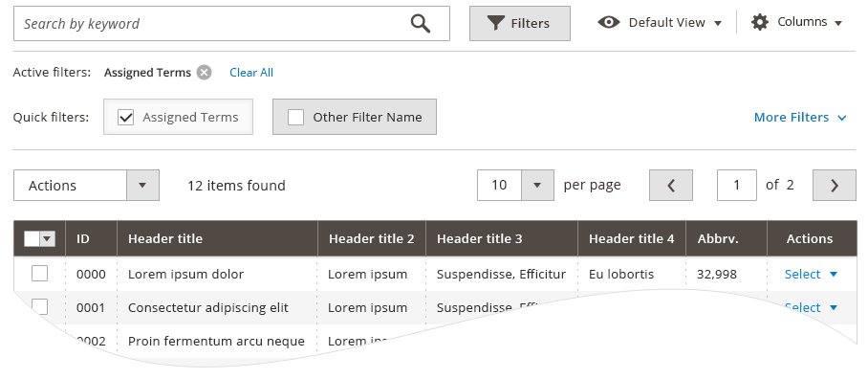Tick the checkbox for row 0000
Image resolution: width=868 pixels, height=379 pixels.
[39, 273]
